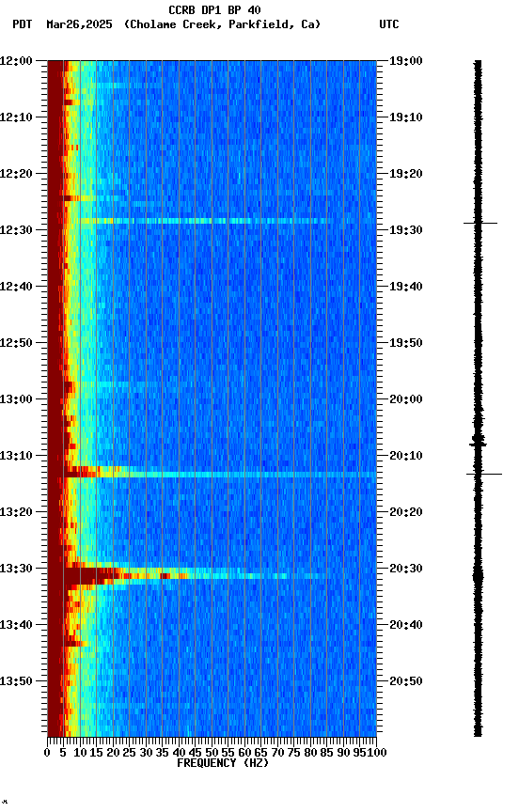The height and width of the screenshot is (812, 519).
Task: Click the horizontal event band near 13:13
Action: tap(220, 474)
